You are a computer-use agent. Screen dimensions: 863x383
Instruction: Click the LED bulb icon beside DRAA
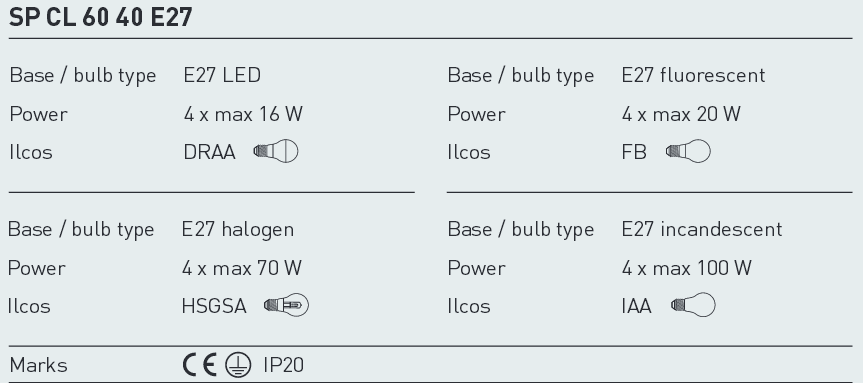click(276, 151)
